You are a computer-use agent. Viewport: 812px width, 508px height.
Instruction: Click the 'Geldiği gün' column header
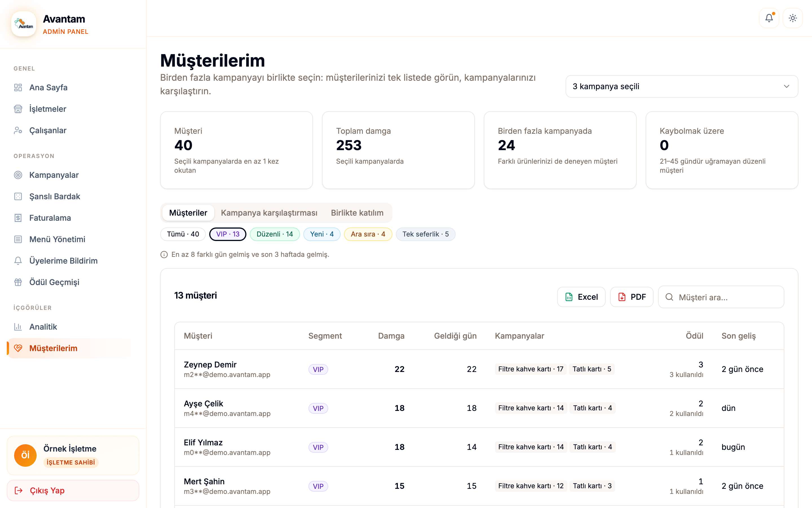[x=455, y=336]
